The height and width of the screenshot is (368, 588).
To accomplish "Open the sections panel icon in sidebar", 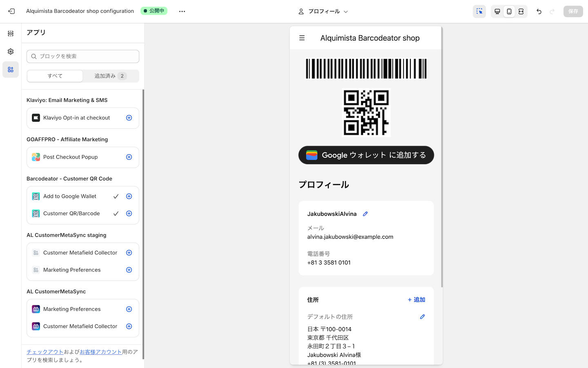I will (11, 34).
